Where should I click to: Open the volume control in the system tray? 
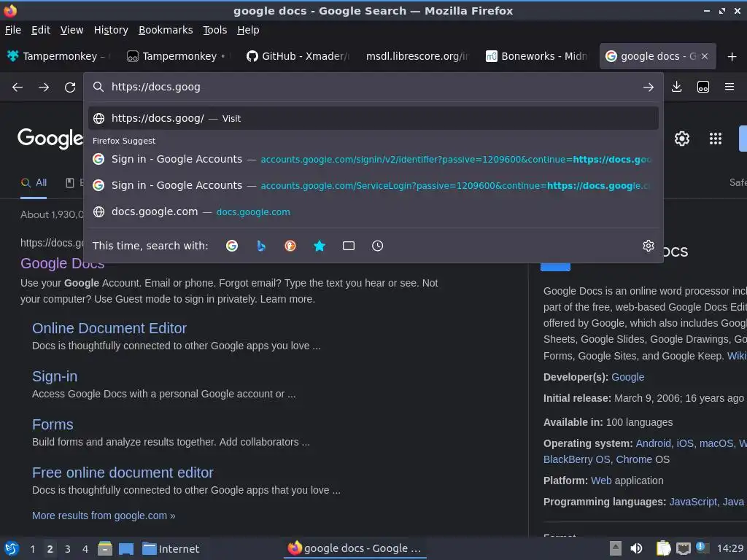[x=636, y=548]
